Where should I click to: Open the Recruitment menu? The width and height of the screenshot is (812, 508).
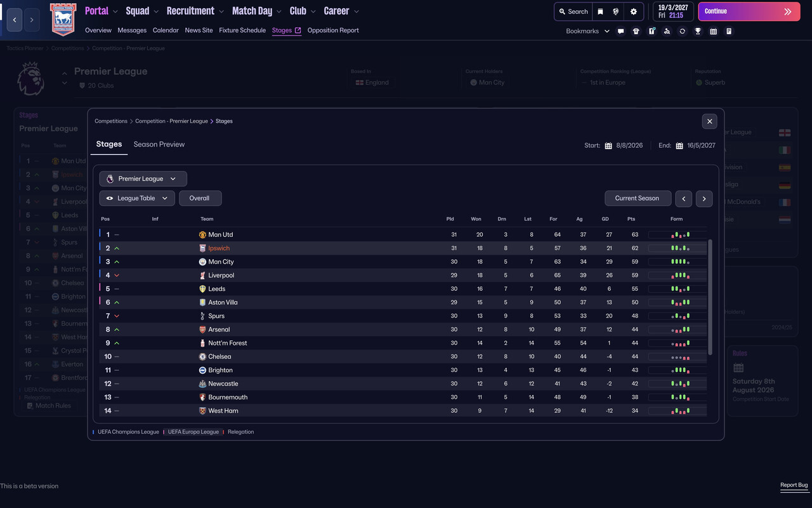pyautogui.click(x=195, y=11)
